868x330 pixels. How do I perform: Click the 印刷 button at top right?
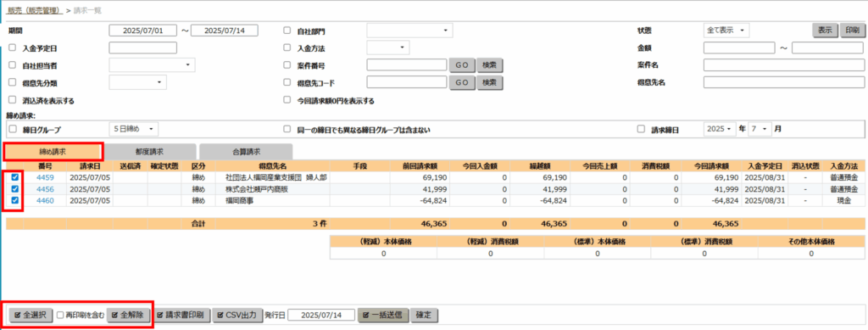853,31
